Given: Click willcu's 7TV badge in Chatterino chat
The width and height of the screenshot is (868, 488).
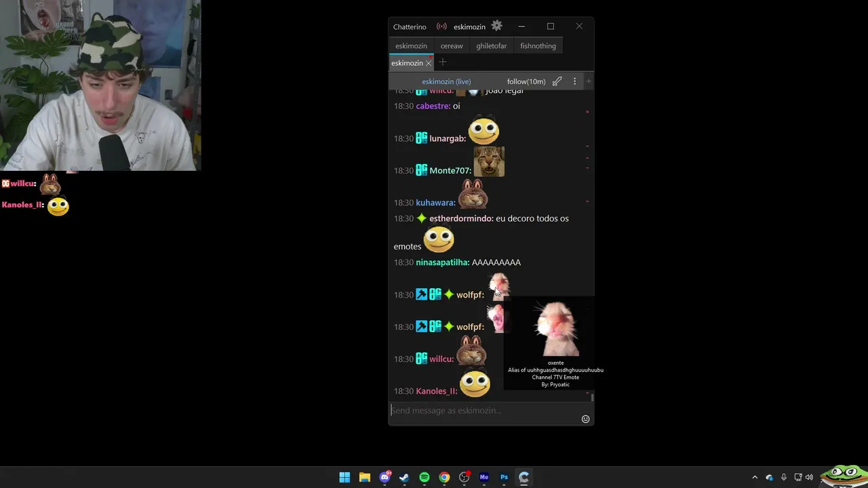Looking at the screenshot, I should (x=421, y=359).
